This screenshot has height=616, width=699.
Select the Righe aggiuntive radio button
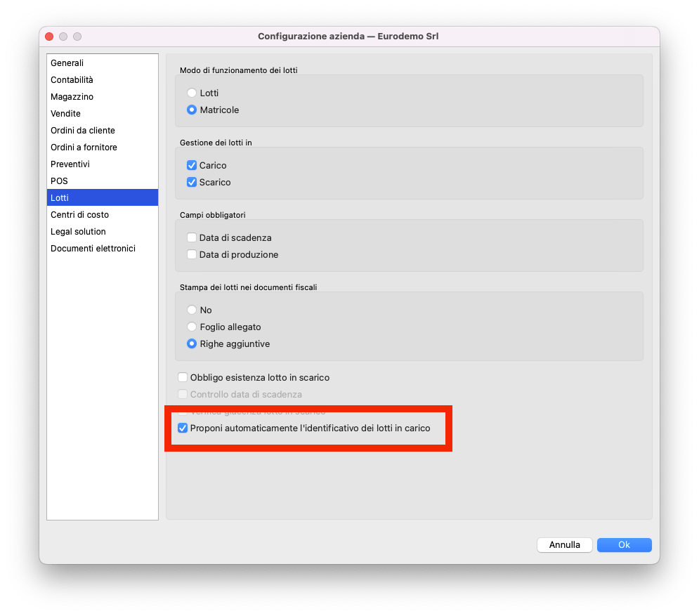192,344
